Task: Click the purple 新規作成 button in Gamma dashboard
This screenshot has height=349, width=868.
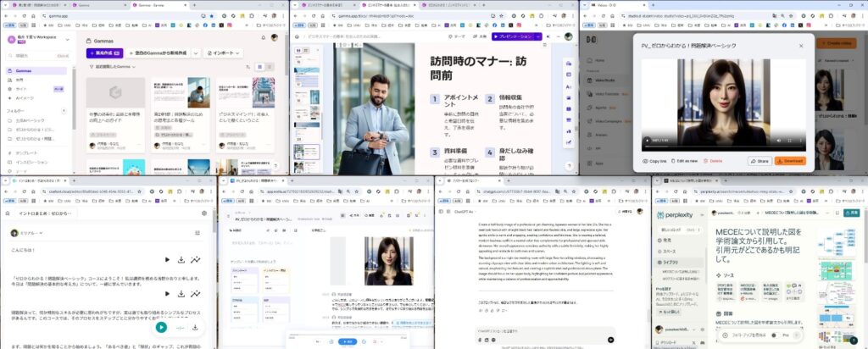Action: (104, 53)
